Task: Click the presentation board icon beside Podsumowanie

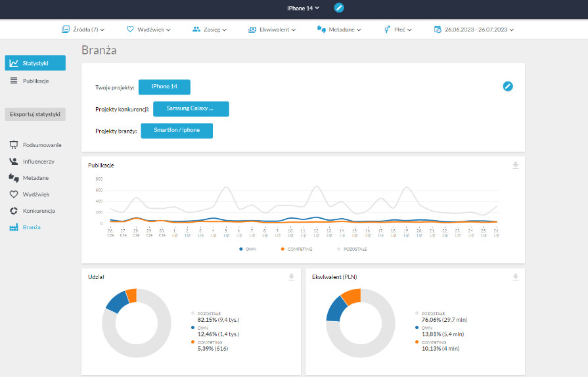Action: (x=14, y=145)
